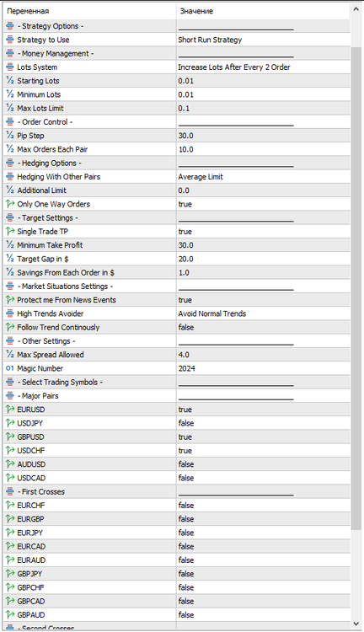
Task: Click the fraction icon beside Max Spread Allowed
Action: pos(10,355)
